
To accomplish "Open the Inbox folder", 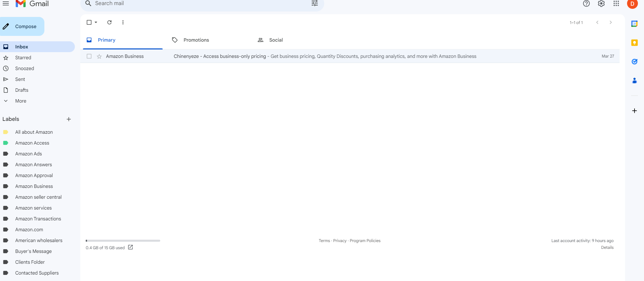I will click(x=37, y=47).
